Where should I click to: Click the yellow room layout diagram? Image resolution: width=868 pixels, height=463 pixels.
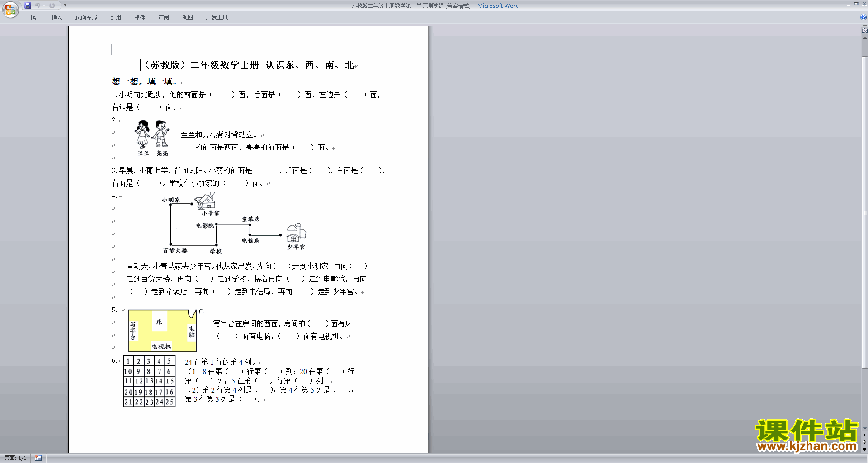[x=163, y=331]
